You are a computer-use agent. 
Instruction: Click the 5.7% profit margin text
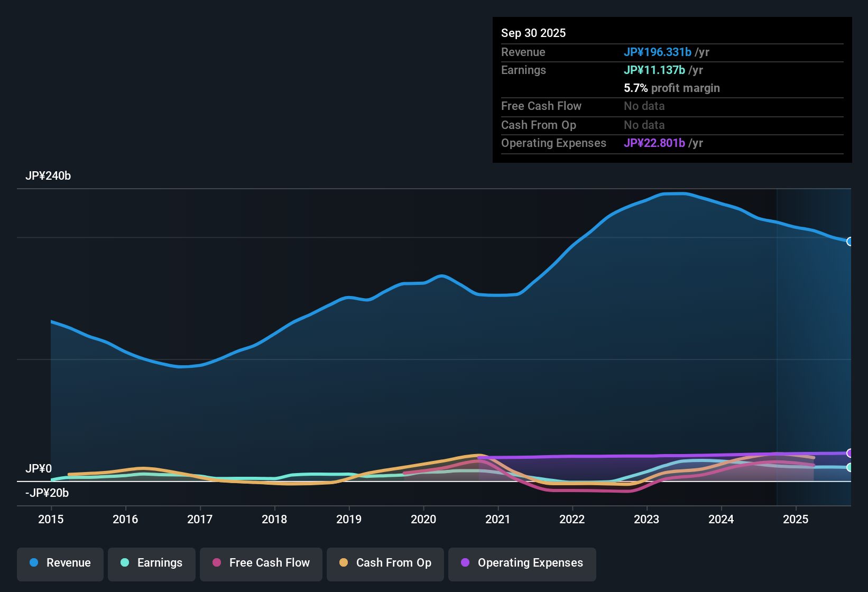click(672, 88)
